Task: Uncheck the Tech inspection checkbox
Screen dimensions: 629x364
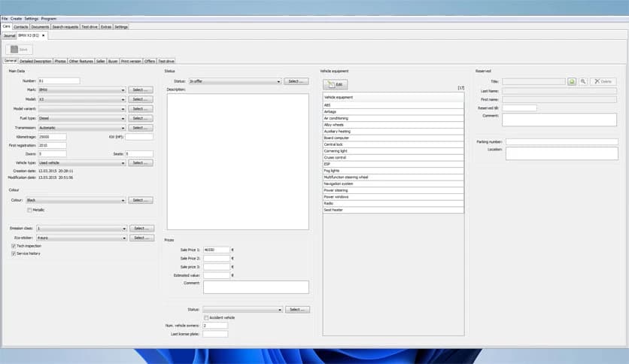Action: pyautogui.click(x=14, y=246)
